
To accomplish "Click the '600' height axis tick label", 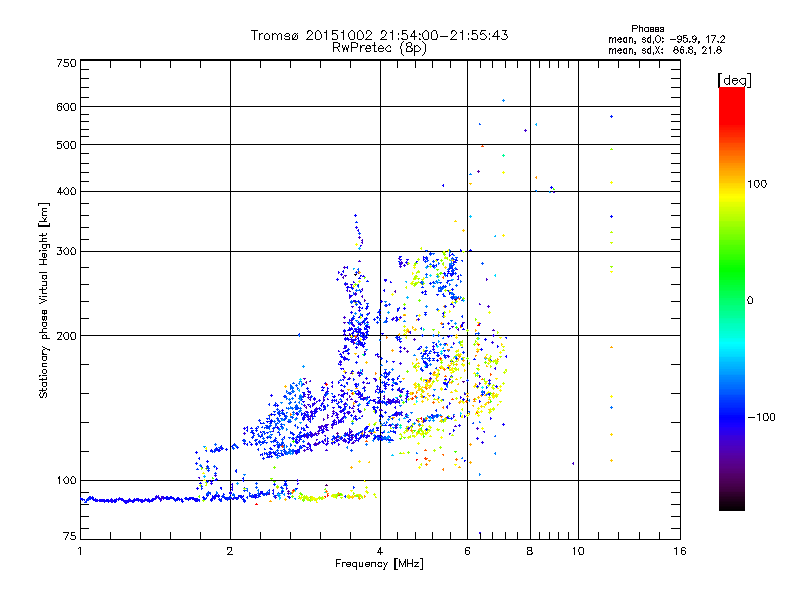I will tap(66, 107).
